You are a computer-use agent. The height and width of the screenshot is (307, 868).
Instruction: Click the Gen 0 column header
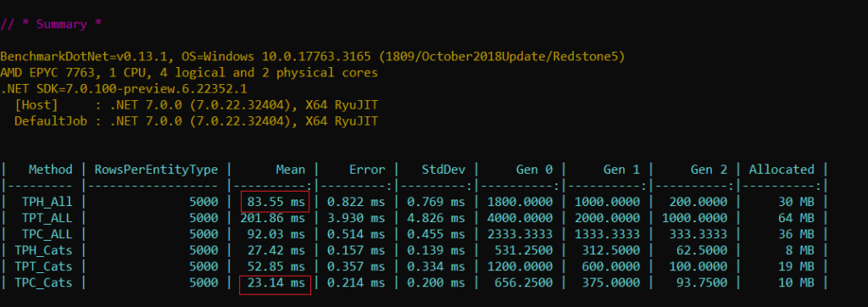(534, 169)
